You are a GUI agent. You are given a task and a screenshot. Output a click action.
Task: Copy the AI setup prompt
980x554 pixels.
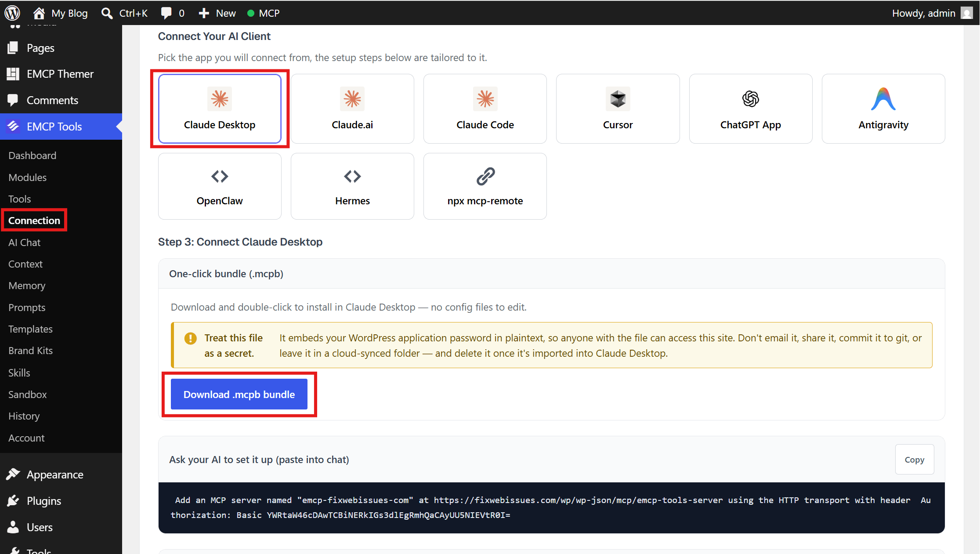pos(915,460)
